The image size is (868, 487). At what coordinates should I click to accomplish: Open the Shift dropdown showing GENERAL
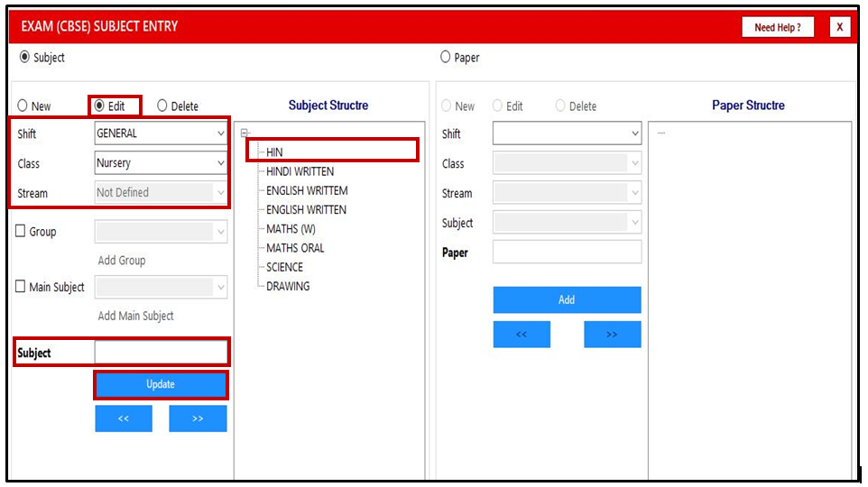(161, 133)
